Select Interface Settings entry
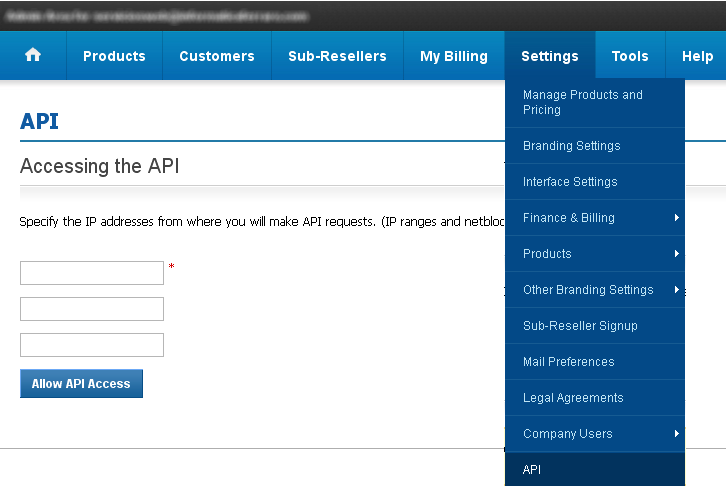Viewport: 726px width, 498px height. (x=595, y=182)
